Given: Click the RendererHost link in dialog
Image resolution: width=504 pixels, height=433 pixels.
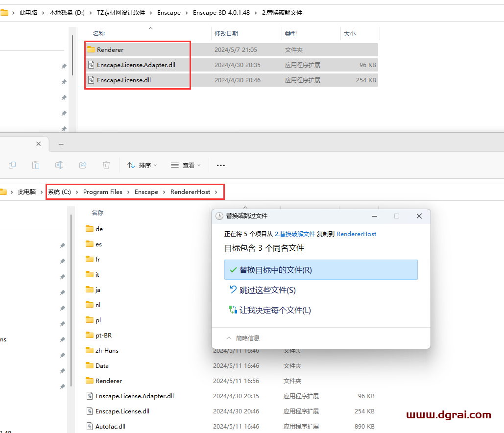Looking at the screenshot, I should [356, 234].
